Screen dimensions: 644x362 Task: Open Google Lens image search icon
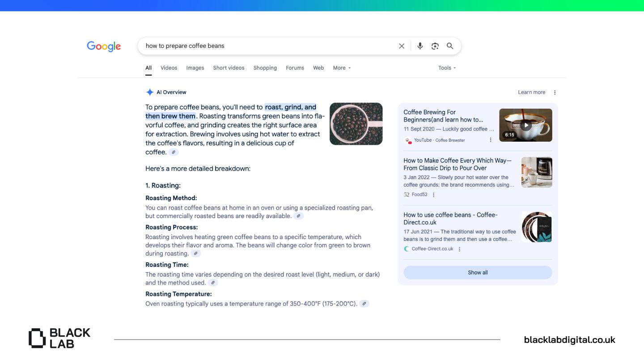pyautogui.click(x=435, y=46)
